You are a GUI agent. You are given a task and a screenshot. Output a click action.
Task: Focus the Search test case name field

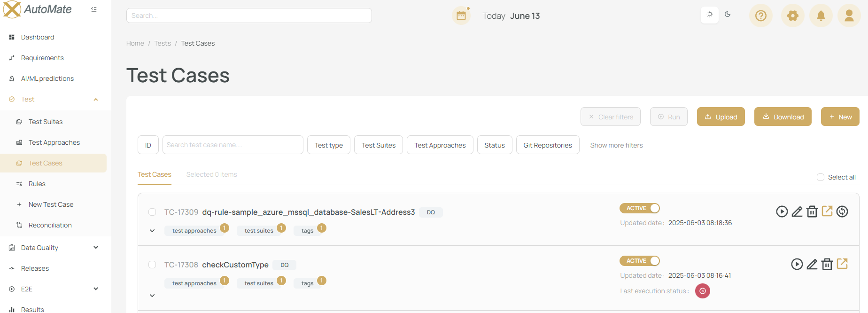[x=233, y=145]
